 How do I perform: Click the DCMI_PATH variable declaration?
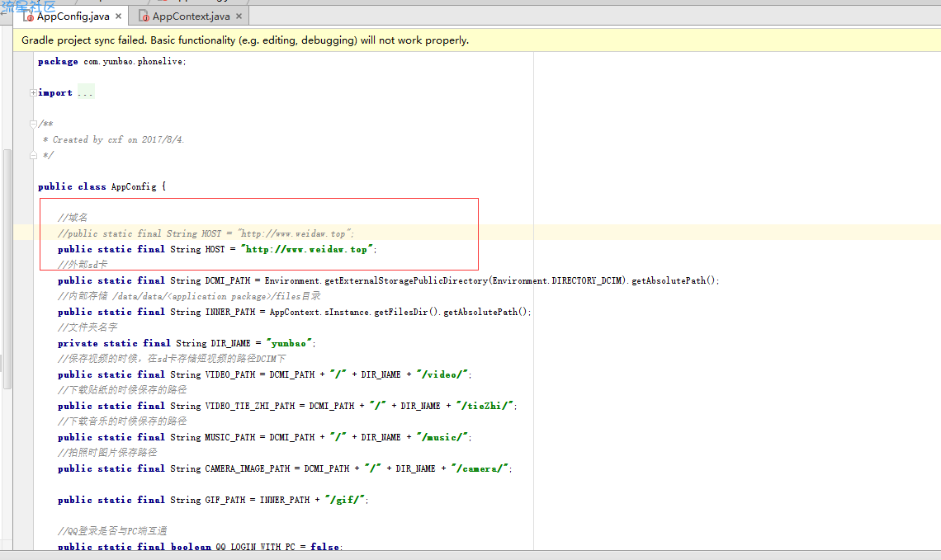pyautogui.click(x=388, y=280)
